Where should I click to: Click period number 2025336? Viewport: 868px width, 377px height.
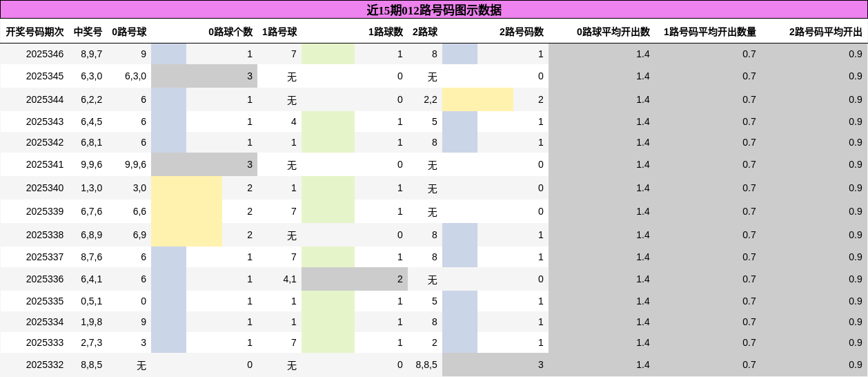click(x=45, y=279)
